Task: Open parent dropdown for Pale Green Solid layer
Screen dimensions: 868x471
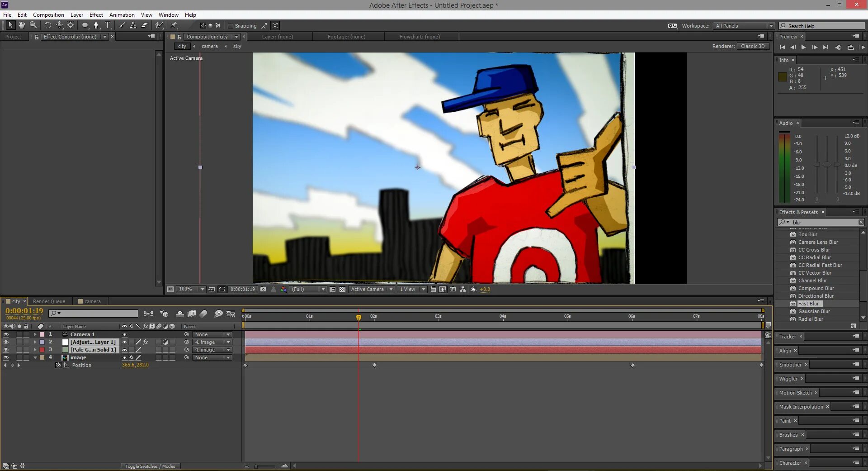Action: pyautogui.click(x=212, y=350)
